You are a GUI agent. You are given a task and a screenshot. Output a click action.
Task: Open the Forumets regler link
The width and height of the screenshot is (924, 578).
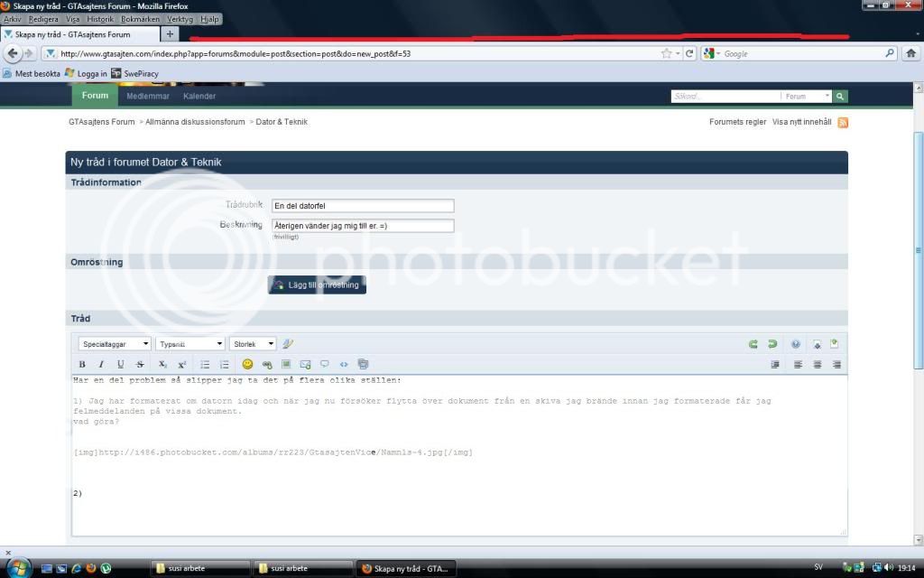(737, 122)
